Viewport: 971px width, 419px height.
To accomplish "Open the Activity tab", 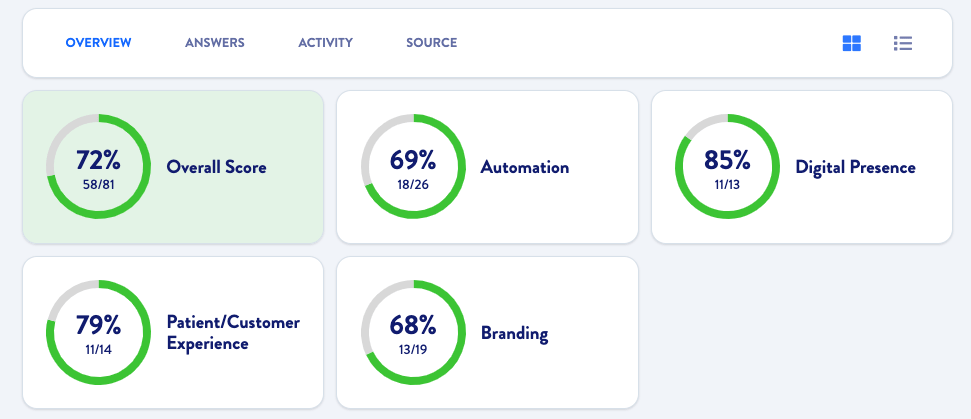I will [x=326, y=43].
